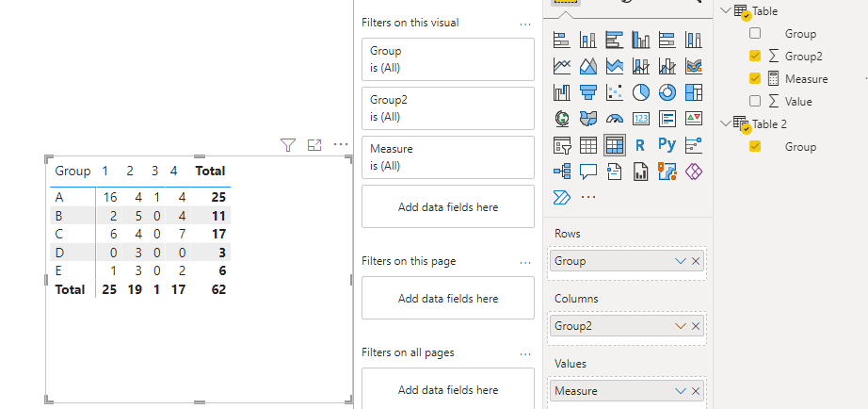The width and height of the screenshot is (868, 409).
Task: Select the Stacked column chart visual
Action: point(587,40)
